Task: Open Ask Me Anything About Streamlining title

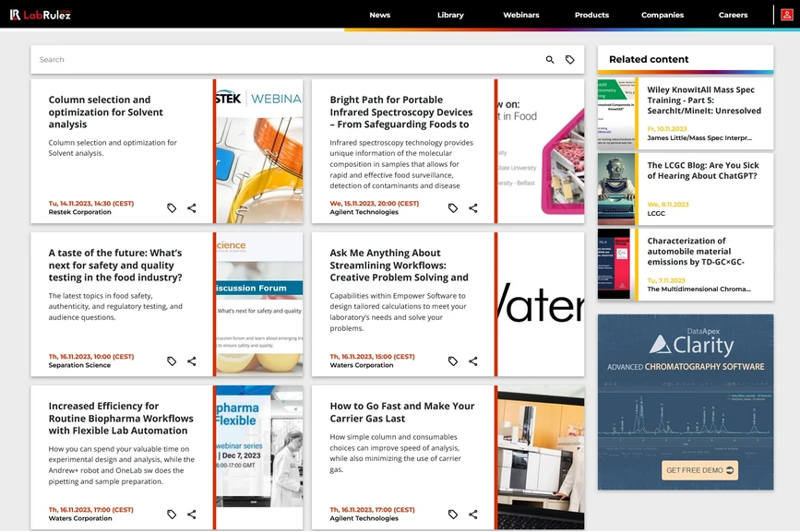Action: tap(399, 265)
